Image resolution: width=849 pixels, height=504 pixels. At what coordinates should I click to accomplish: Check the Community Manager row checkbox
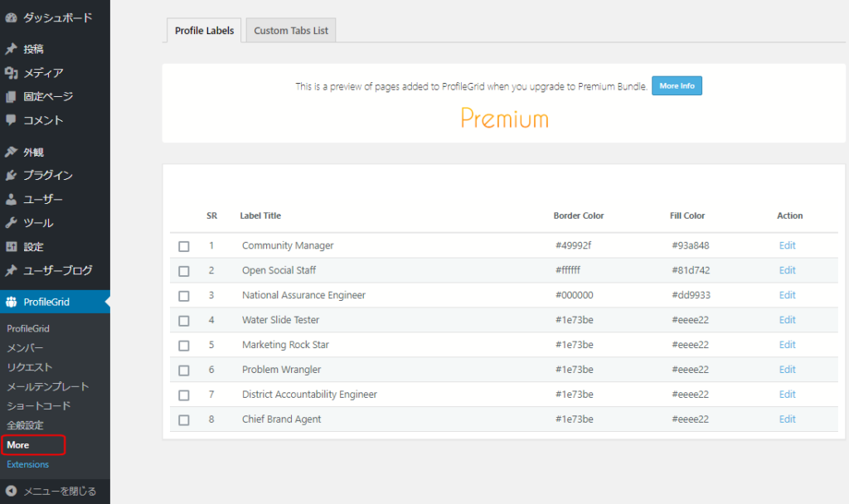[184, 246]
